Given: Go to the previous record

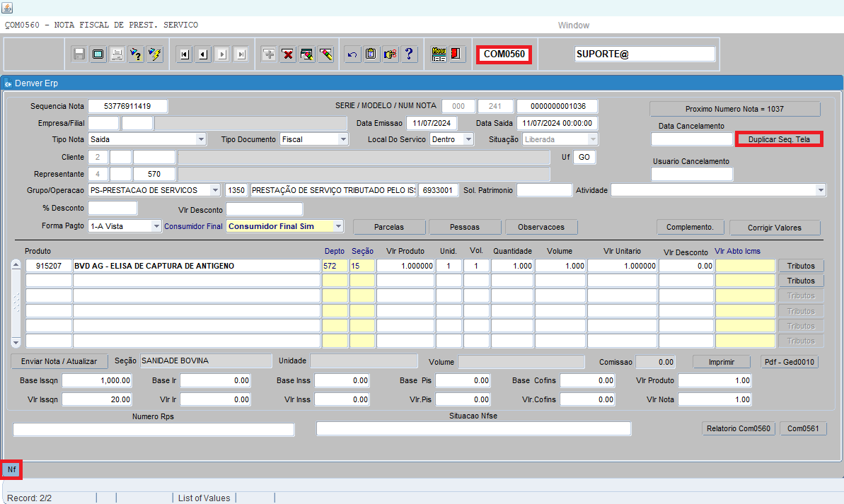Looking at the screenshot, I should [x=203, y=54].
